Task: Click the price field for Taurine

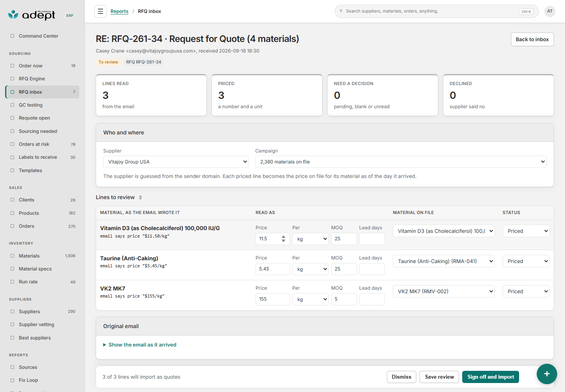Action: tap(273, 269)
